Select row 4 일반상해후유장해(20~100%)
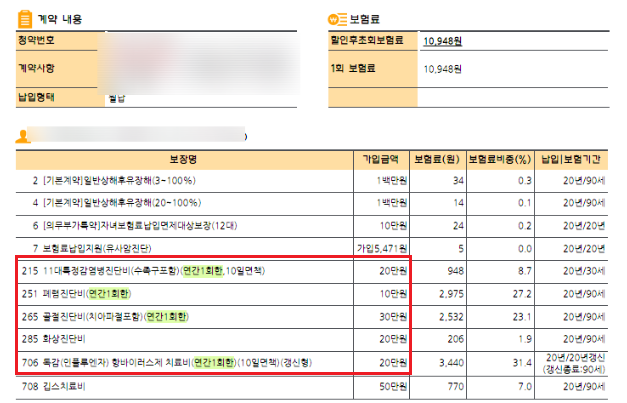 pyautogui.click(x=312, y=203)
